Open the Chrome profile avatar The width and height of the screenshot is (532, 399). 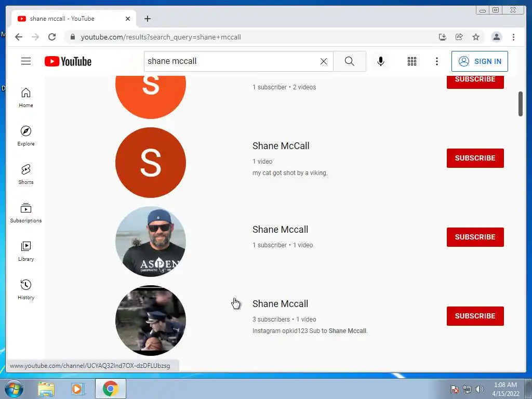pos(496,37)
